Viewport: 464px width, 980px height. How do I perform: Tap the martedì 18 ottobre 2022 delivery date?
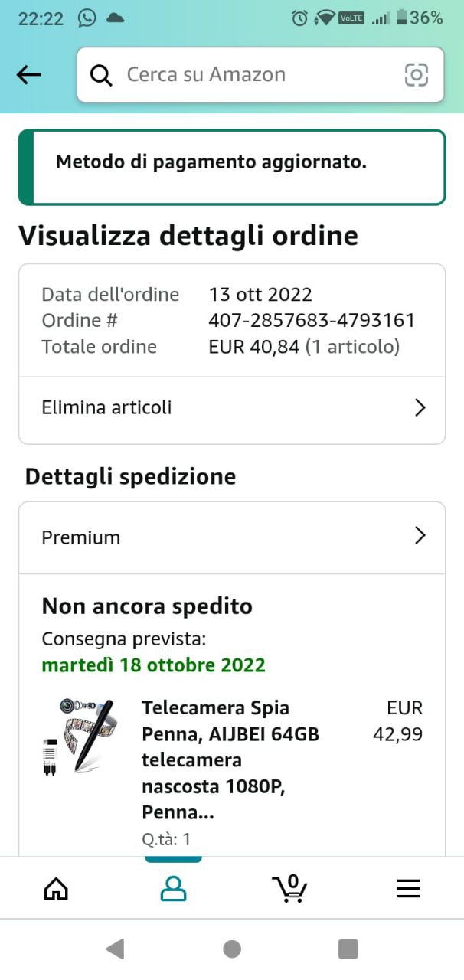[153, 665]
